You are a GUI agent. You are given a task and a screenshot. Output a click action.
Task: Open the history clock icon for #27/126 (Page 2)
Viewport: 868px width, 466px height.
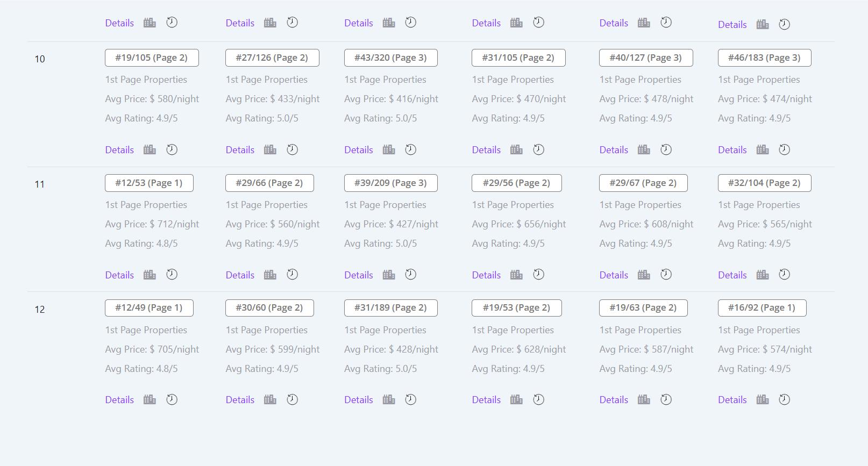292,149
